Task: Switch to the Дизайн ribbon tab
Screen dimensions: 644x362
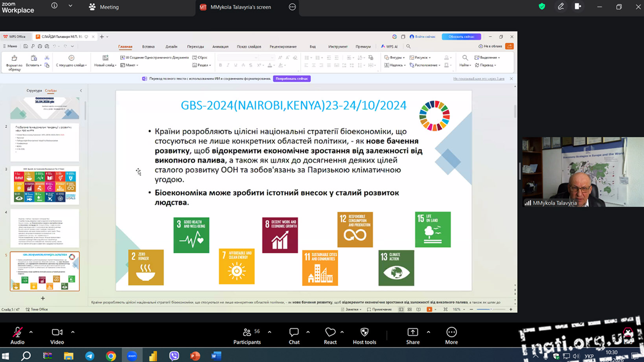Action: coord(171,46)
